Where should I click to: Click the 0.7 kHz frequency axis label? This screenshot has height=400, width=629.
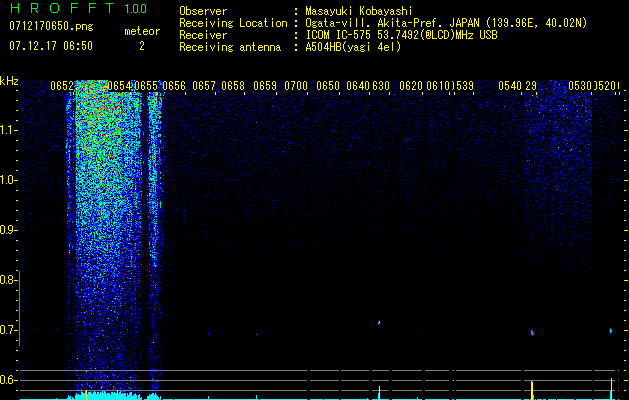pos(7,330)
